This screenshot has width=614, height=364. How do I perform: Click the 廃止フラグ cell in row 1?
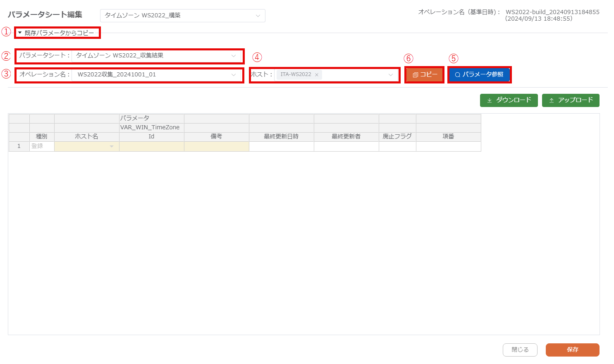pos(397,146)
